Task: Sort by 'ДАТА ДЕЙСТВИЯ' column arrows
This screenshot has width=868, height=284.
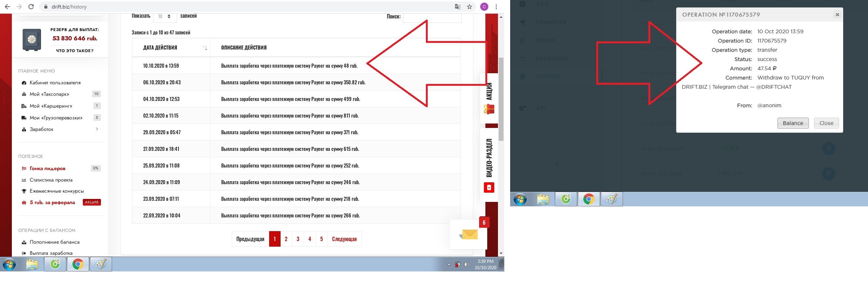Action: [205, 48]
